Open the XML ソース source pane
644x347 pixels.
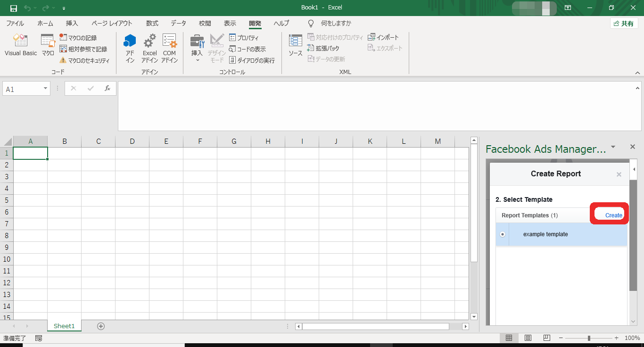tap(295, 45)
